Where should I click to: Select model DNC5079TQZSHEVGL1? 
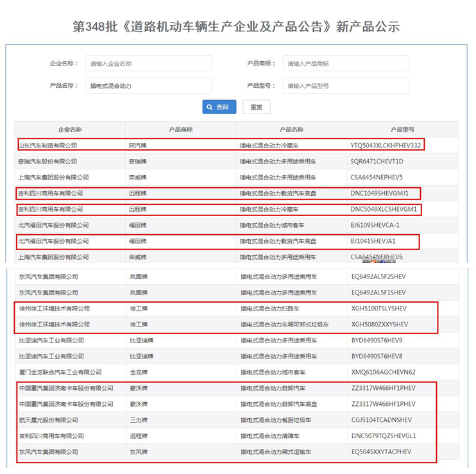tap(384, 436)
